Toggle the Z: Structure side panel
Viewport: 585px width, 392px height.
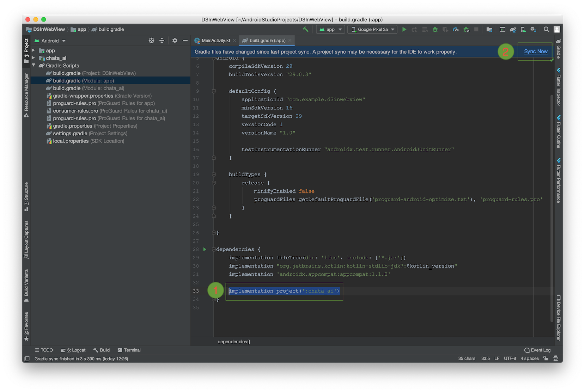pos(26,197)
